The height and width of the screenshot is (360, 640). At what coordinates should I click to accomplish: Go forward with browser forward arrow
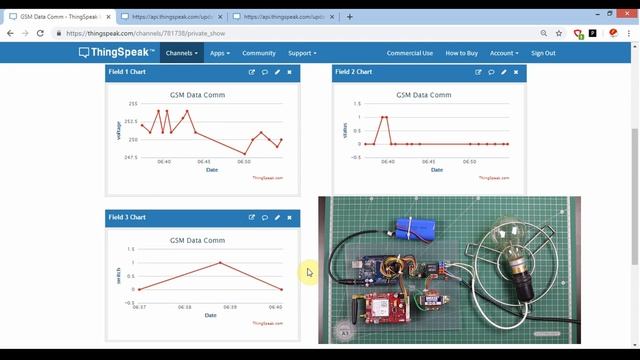(x=25, y=33)
